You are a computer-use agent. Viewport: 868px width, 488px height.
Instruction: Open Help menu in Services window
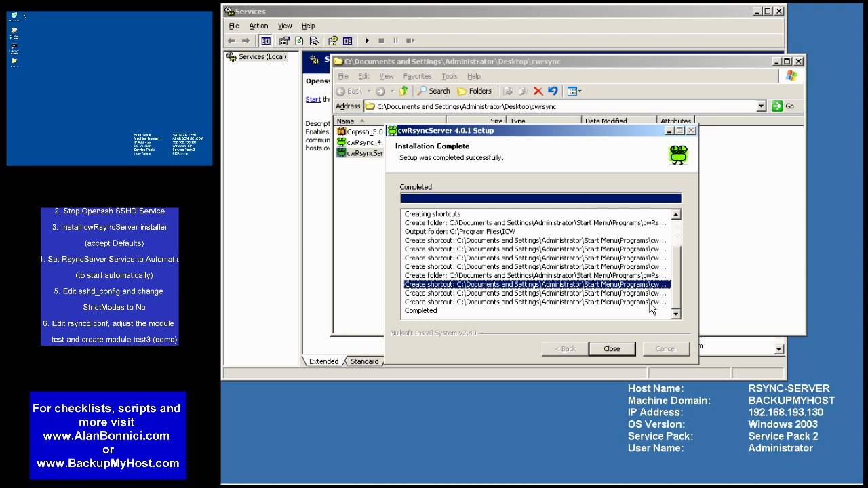pos(309,26)
